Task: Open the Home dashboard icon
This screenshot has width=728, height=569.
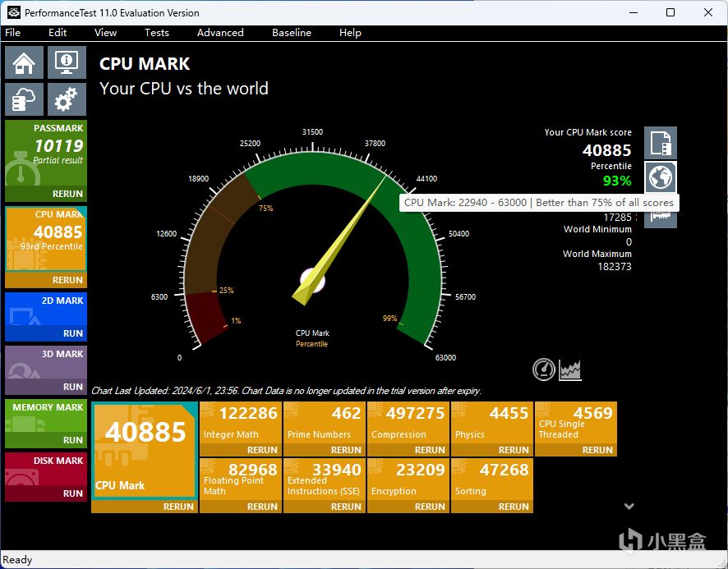Action: coord(24,62)
